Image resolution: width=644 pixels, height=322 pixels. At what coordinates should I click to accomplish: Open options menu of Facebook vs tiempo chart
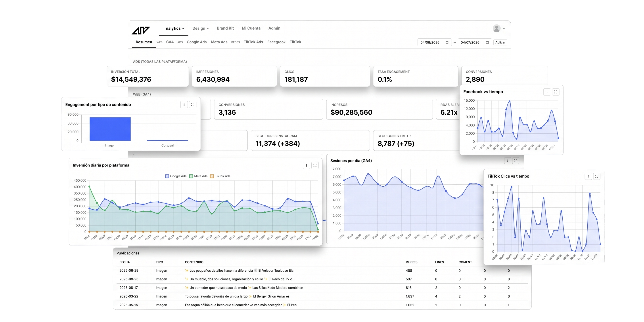pyautogui.click(x=547, y=92)
